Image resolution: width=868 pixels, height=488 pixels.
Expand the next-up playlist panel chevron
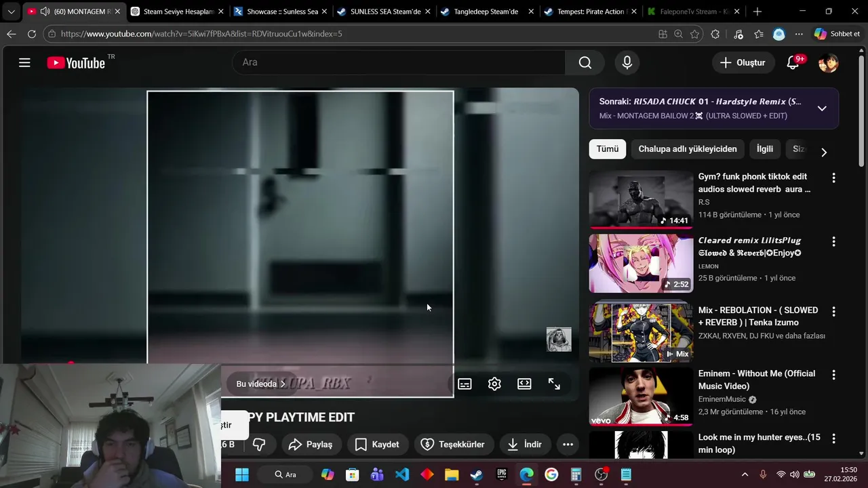click(822, 108)
